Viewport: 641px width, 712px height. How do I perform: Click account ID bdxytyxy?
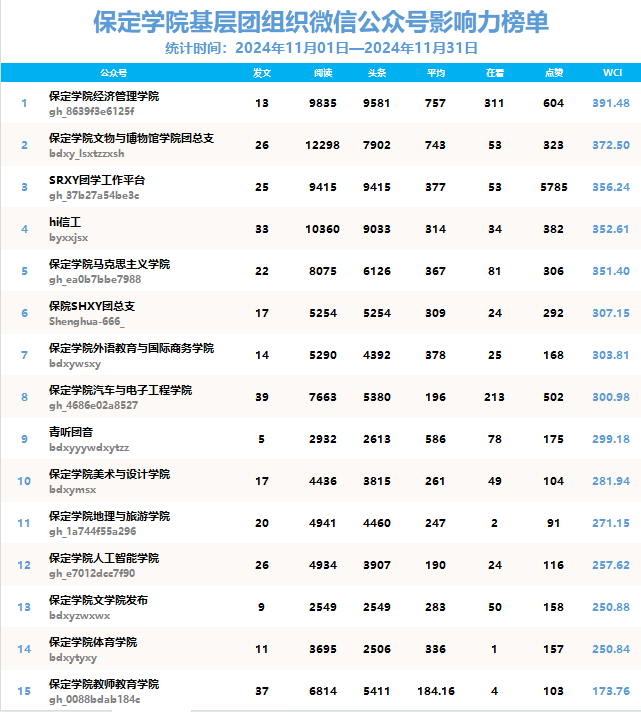pyautogui.click(x=73, y=658)
